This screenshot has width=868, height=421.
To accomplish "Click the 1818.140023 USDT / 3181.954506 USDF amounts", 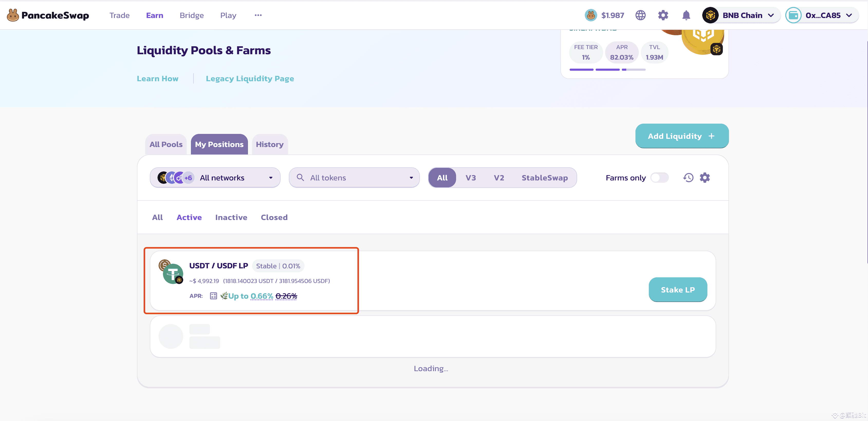I will click(x=276, y=281).
